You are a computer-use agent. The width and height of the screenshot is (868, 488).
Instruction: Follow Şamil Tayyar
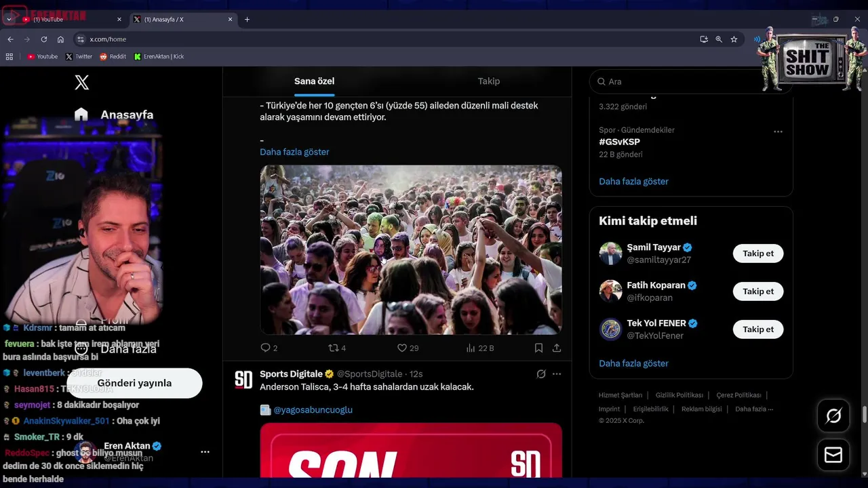(758, 253)
